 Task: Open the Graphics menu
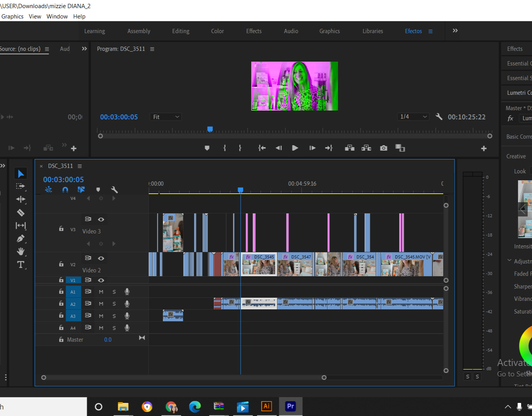pos(12,16)
